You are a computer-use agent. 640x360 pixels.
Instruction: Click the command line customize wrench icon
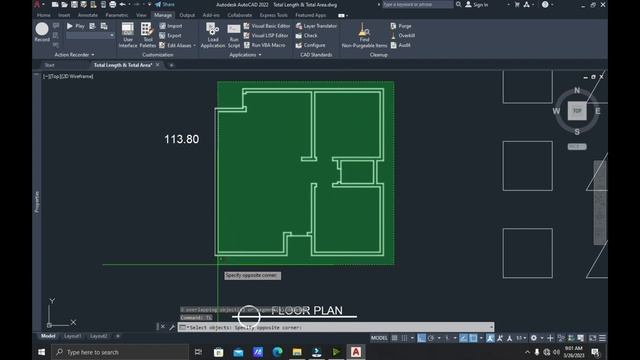(172, 327)
